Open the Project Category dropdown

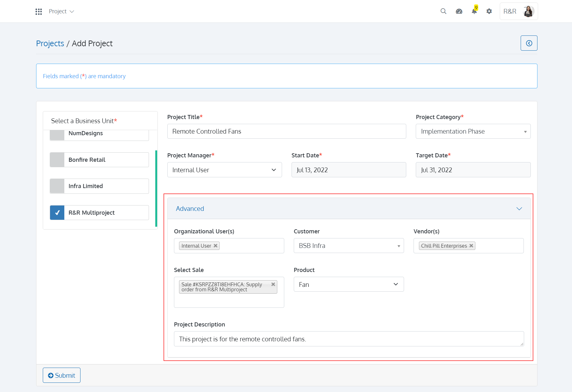tap(473, 131)
